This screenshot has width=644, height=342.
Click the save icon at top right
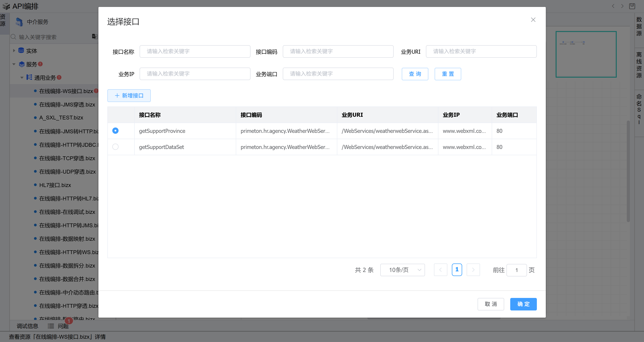click(632, 6)
